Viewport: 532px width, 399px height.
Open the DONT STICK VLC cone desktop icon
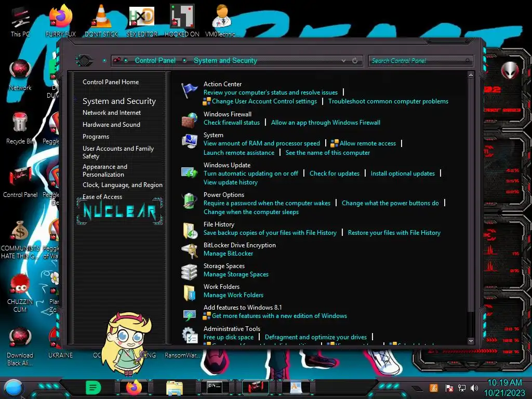[x=101, y=16]
